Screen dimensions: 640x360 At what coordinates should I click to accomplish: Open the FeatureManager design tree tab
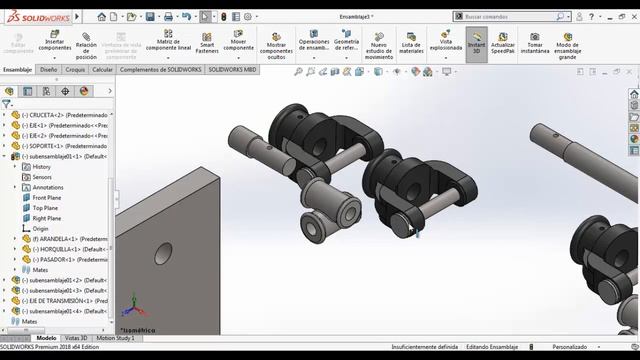pos(9,91)
